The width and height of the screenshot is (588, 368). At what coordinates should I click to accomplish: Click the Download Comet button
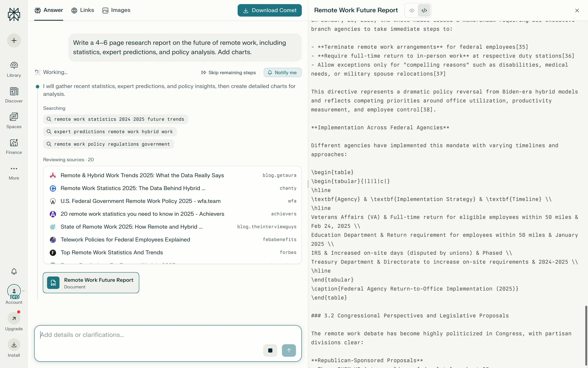pyautogui.click(x=269, y=10)
